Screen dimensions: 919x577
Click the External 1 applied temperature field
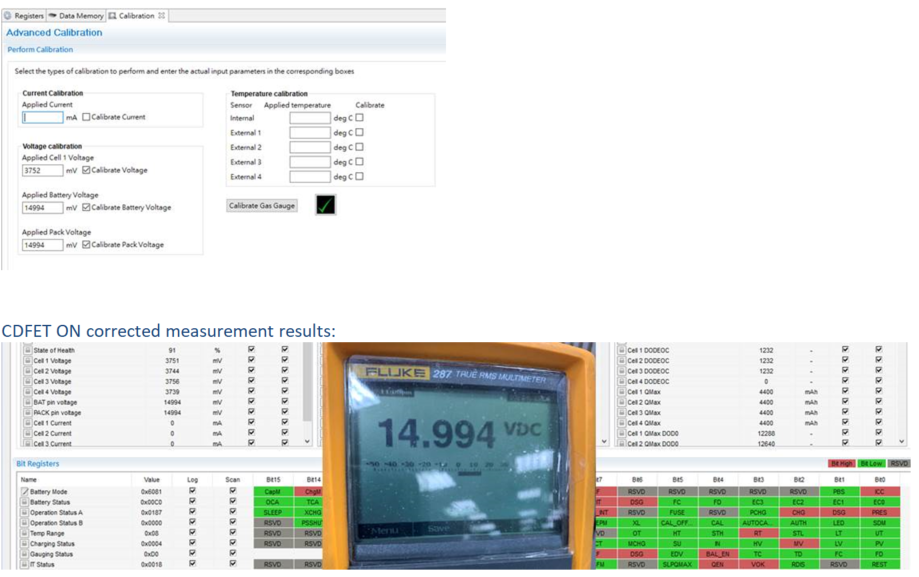[x=310, y=133]
